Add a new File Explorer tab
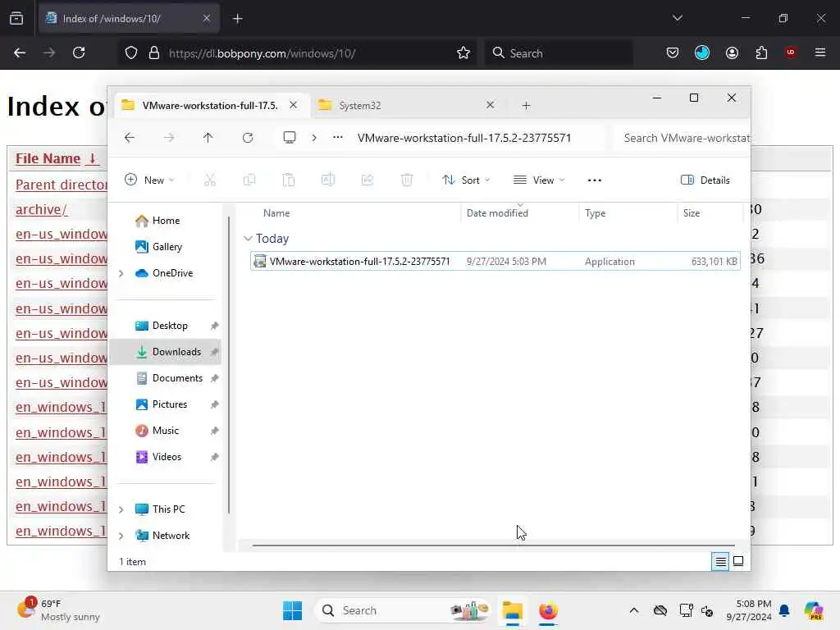This screenshot has width=840, height=630. pyautogui.click(x=526, y=106)
